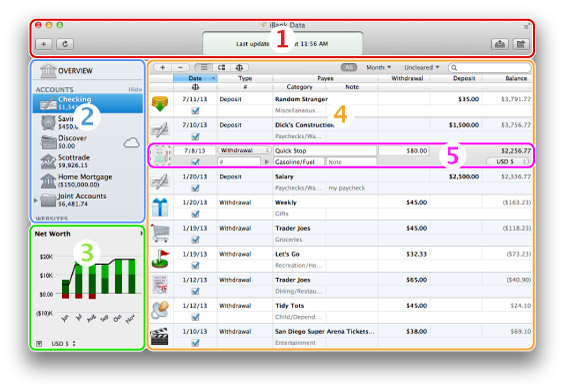Click the Quick Stop gas pump icon

point(160,155)
